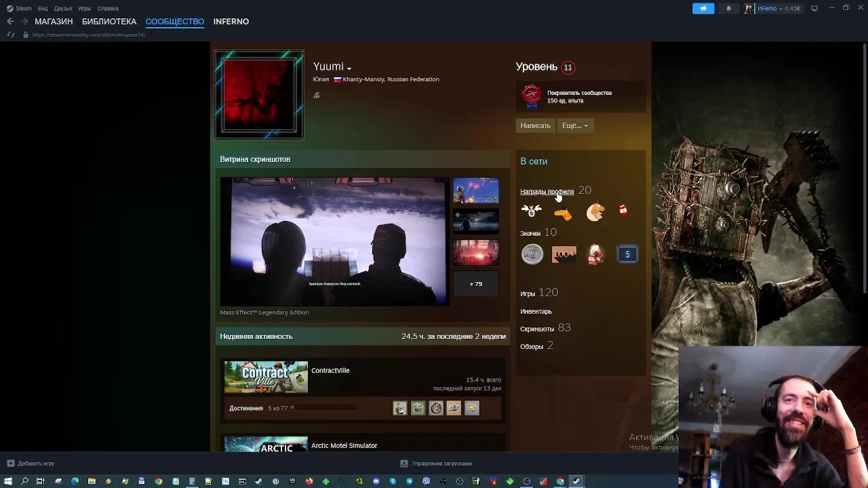Open the Справка menu
The height and width of the screenshot is (488, 868).
[108, 8]
